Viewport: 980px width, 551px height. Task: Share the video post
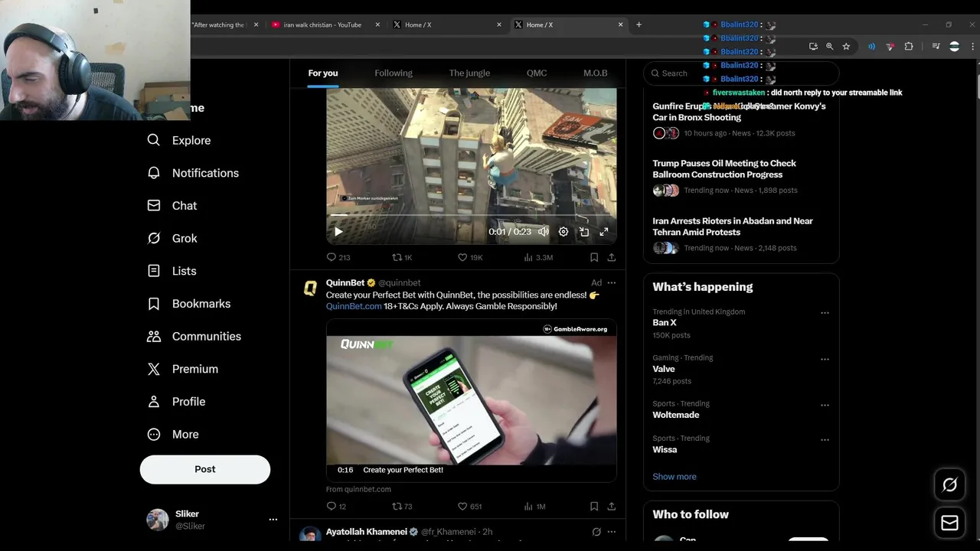click(x=611, y=258)
